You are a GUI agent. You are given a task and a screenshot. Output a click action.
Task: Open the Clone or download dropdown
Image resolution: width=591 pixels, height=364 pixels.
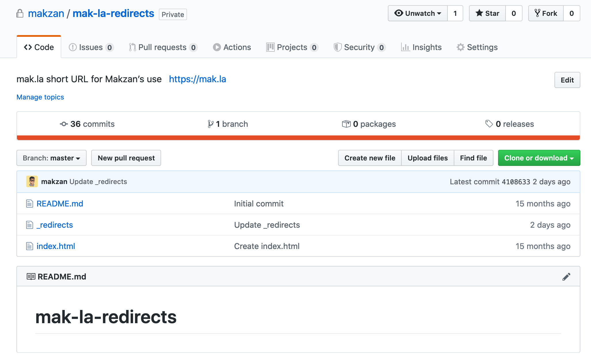click(539, 158)
